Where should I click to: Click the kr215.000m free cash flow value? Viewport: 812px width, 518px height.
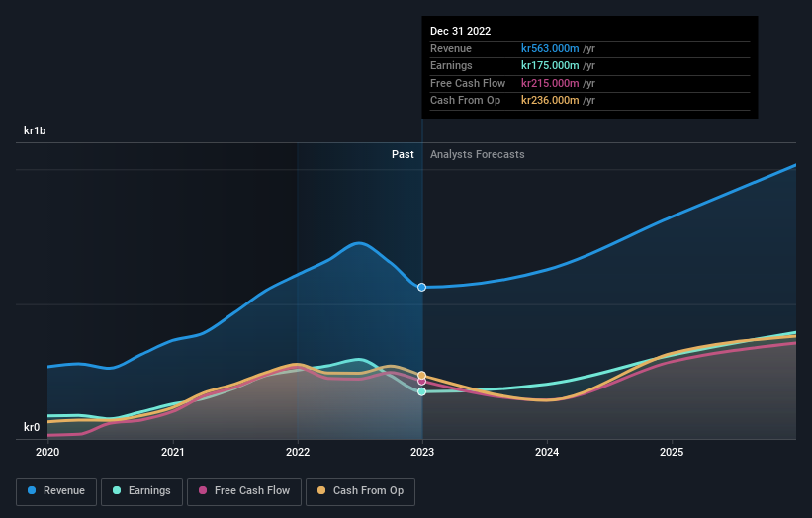point(550,83)
